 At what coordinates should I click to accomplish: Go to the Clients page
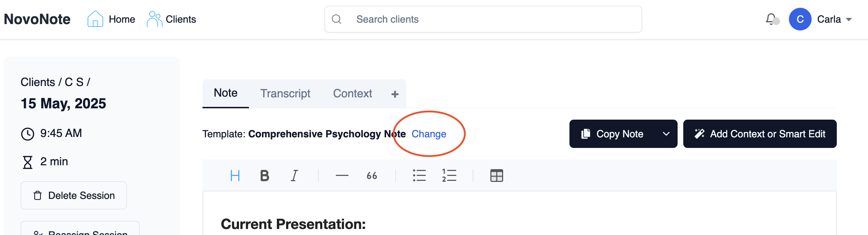[172, 19]
